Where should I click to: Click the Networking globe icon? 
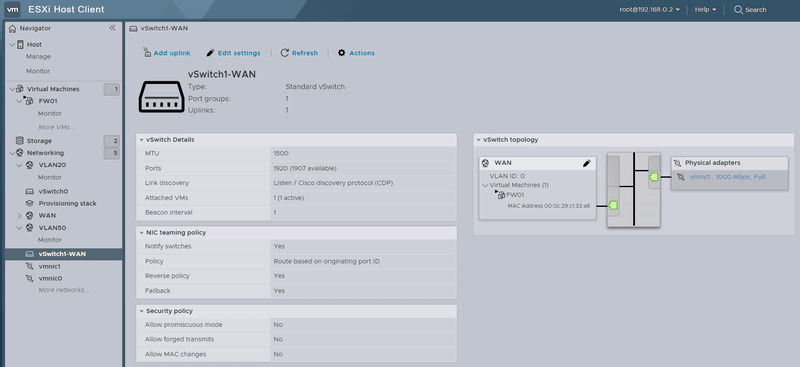[19, 153]
